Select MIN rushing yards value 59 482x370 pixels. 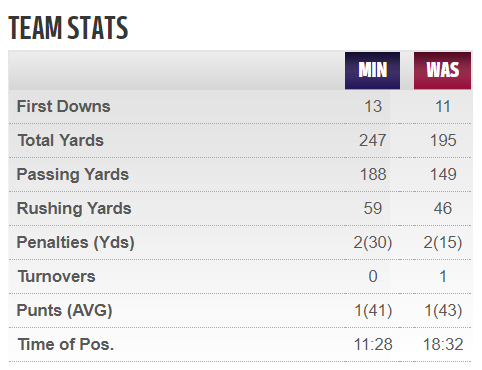[373, 208]
